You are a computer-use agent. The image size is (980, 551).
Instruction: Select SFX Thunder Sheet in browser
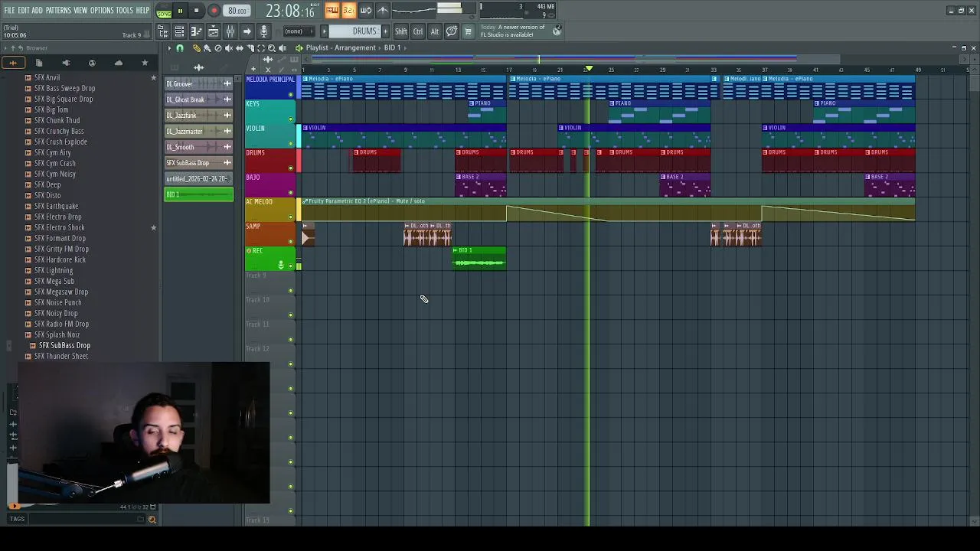[x=61, y=356]
